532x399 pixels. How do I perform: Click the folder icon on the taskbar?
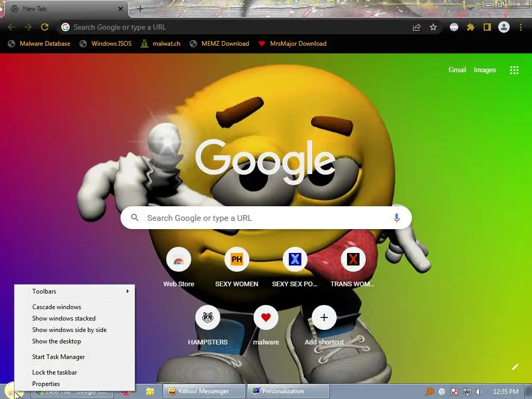tap(150, 392)
